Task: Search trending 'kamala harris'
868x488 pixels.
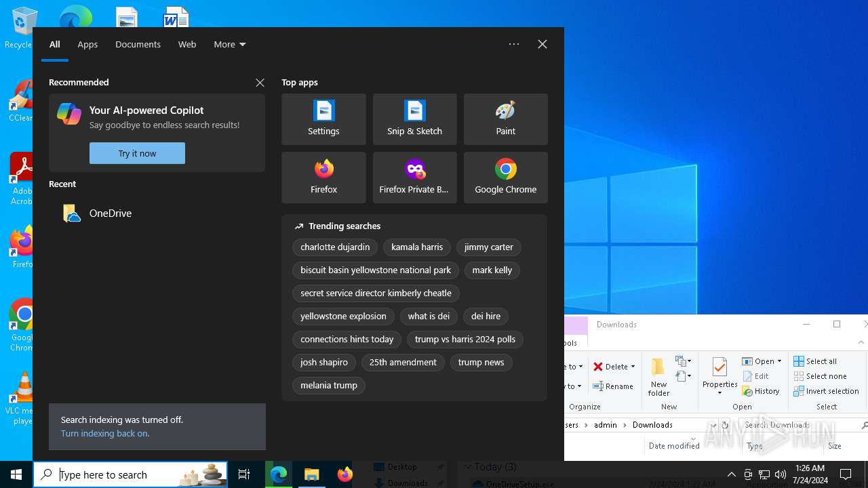Action: point(417,247)
